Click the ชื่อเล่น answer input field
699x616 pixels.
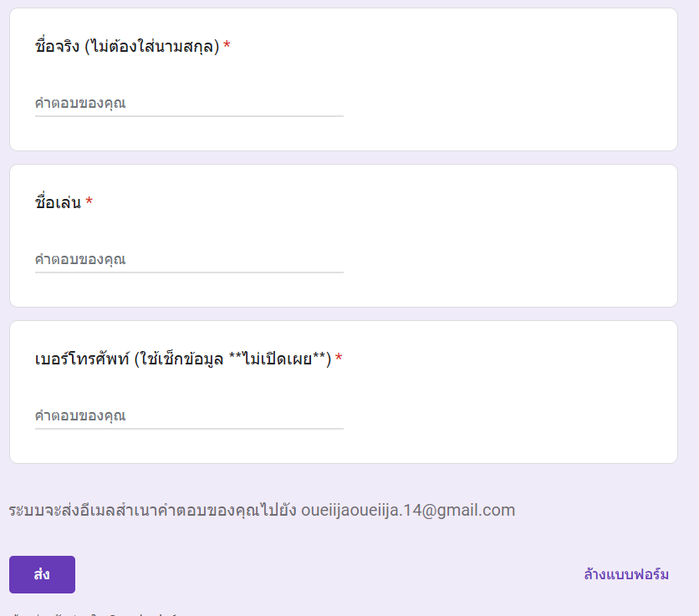pos(189,259)
